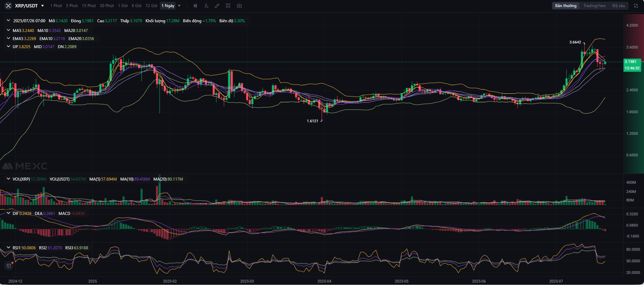Click the volume MA(5) value 57.694M

point(109,179)
